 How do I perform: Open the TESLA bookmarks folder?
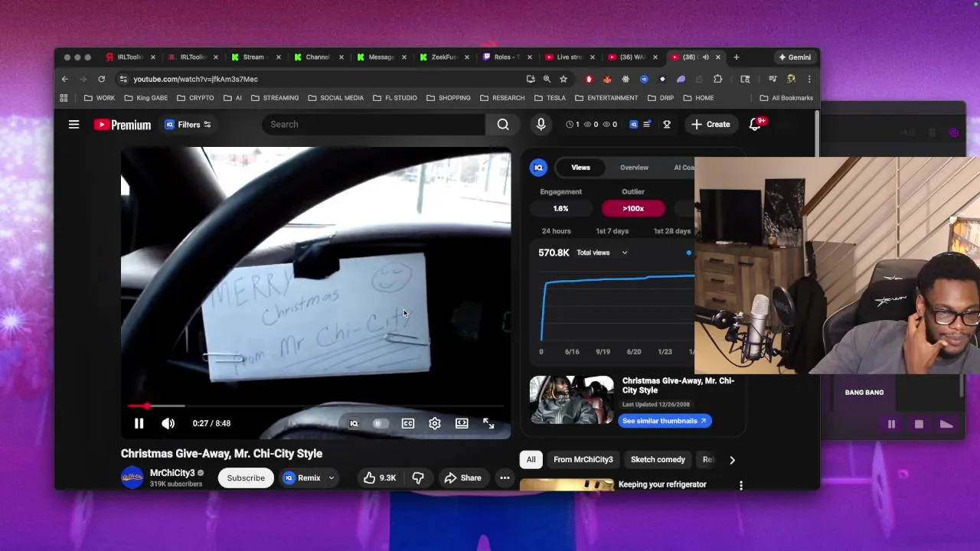[550, 98]
